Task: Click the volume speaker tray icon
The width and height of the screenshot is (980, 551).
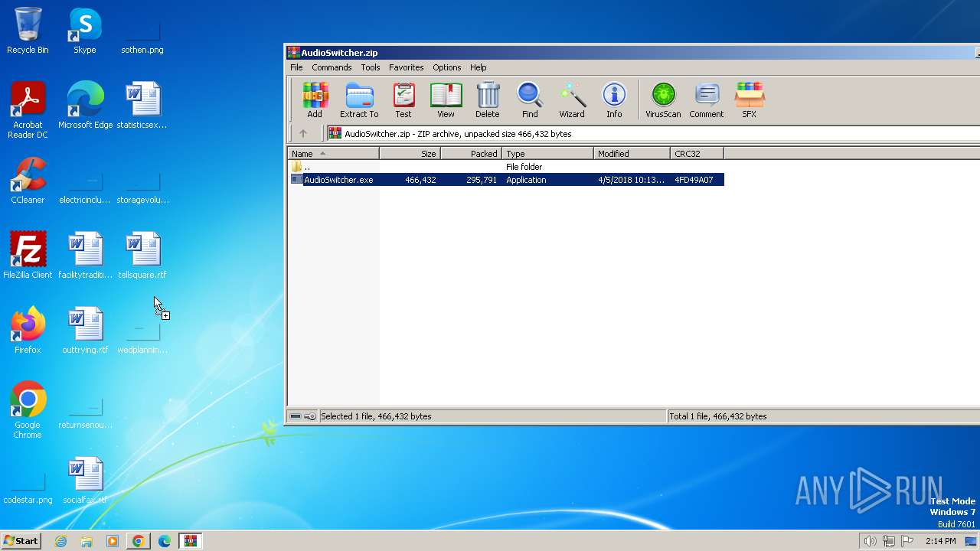Action: point(870,541)
